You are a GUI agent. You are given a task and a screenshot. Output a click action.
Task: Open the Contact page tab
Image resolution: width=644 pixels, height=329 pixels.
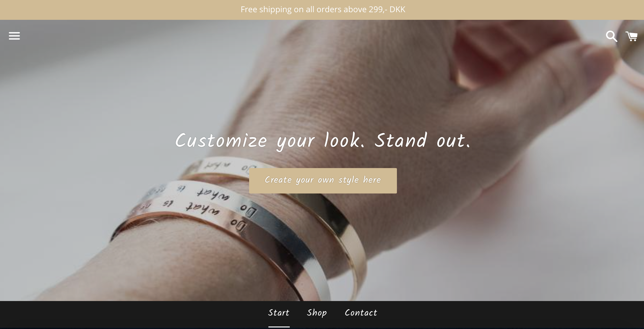click(x=361, y=313)
